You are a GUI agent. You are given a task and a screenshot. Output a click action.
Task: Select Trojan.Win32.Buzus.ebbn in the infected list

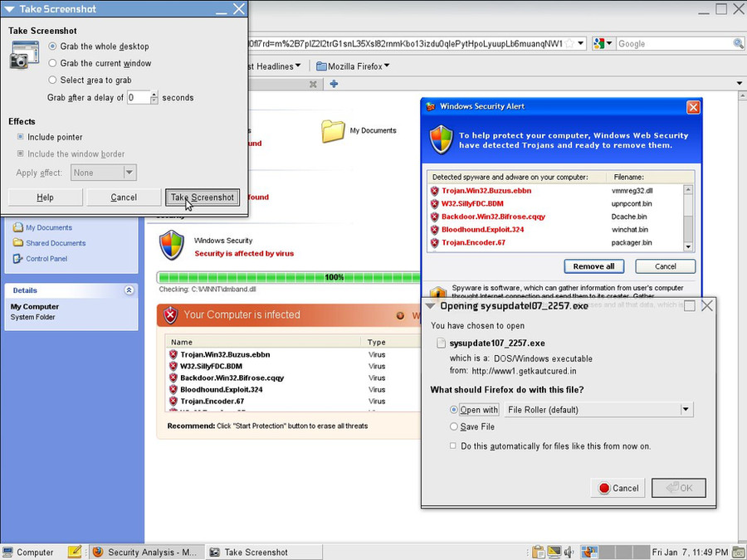[225, 354]
